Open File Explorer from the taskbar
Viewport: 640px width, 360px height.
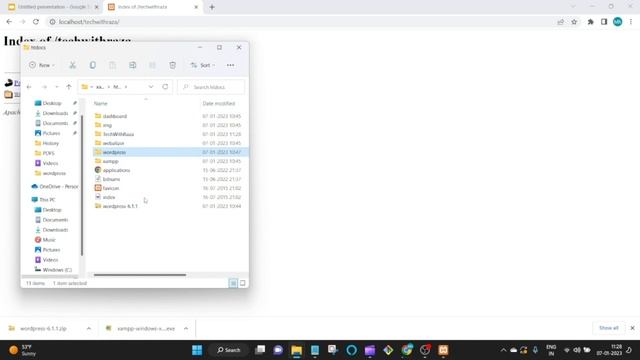(x=297, y=350)
